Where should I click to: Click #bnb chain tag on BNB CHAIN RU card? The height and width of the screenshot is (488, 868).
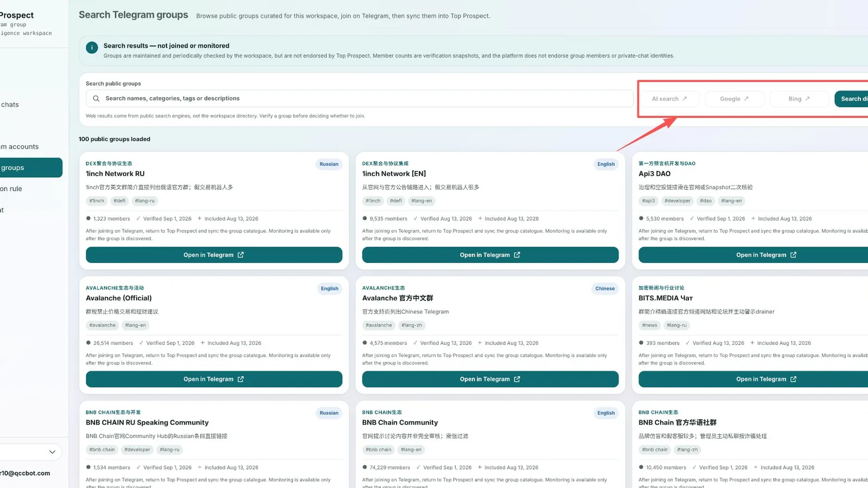click(x=102, y=450)
